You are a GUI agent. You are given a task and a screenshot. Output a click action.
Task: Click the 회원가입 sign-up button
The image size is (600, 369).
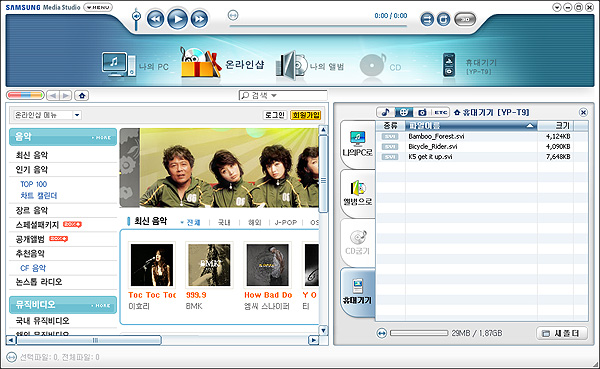(305, 115)
